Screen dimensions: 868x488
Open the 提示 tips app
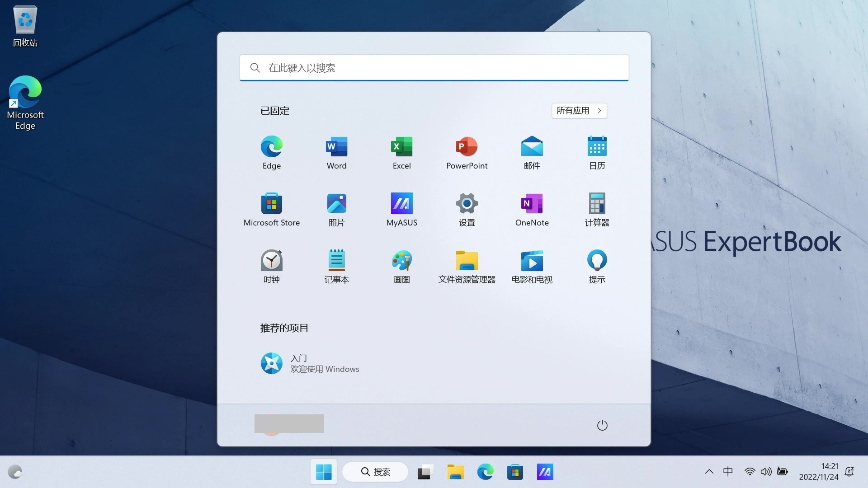[597, 267]
